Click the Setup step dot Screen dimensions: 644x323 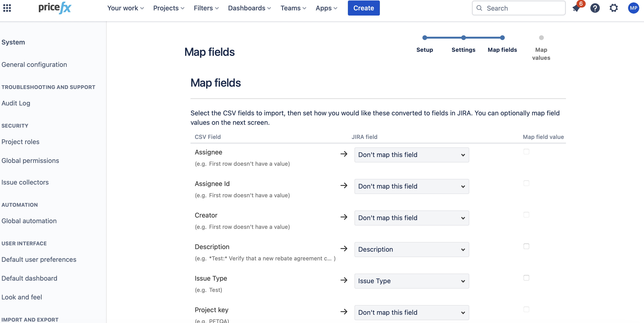click(x=425, y=38)
